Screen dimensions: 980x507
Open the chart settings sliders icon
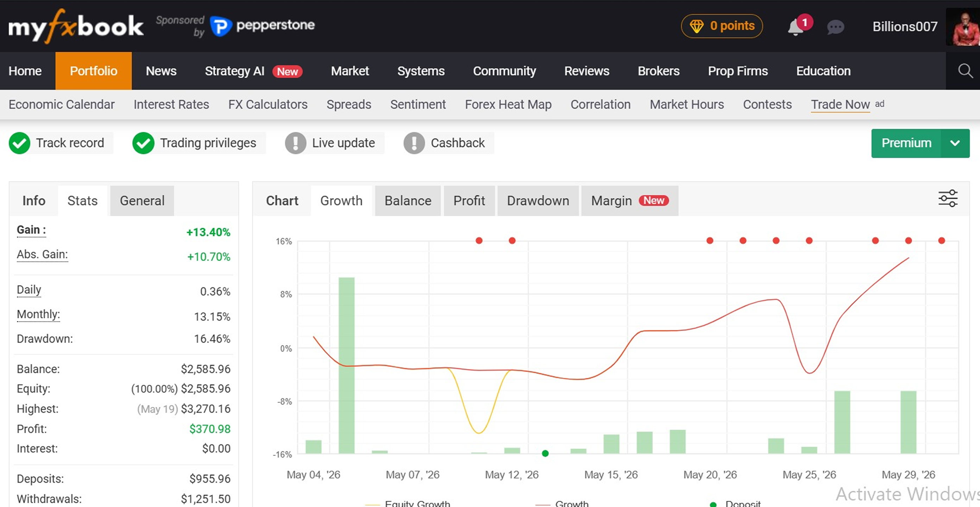tap(948, 199)
